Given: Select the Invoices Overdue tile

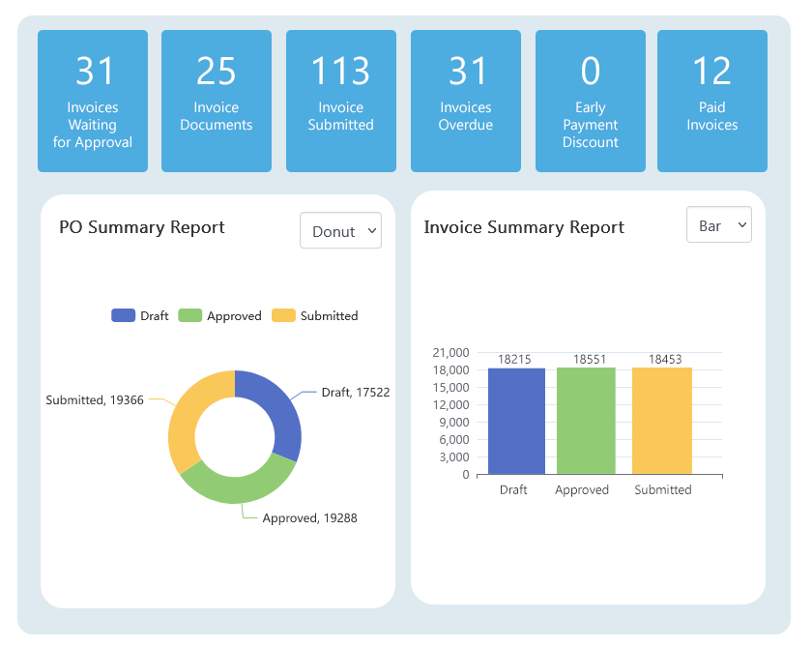Looking at the screenshot, I should 466,102.
